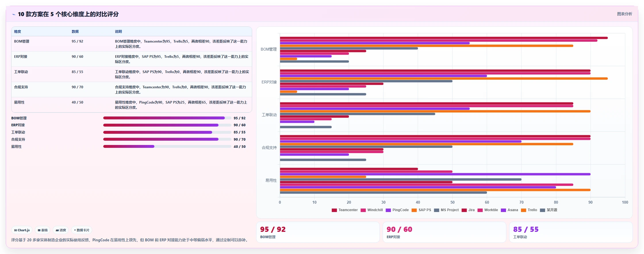Click the 工单联动 progress bar

[167, 132]
